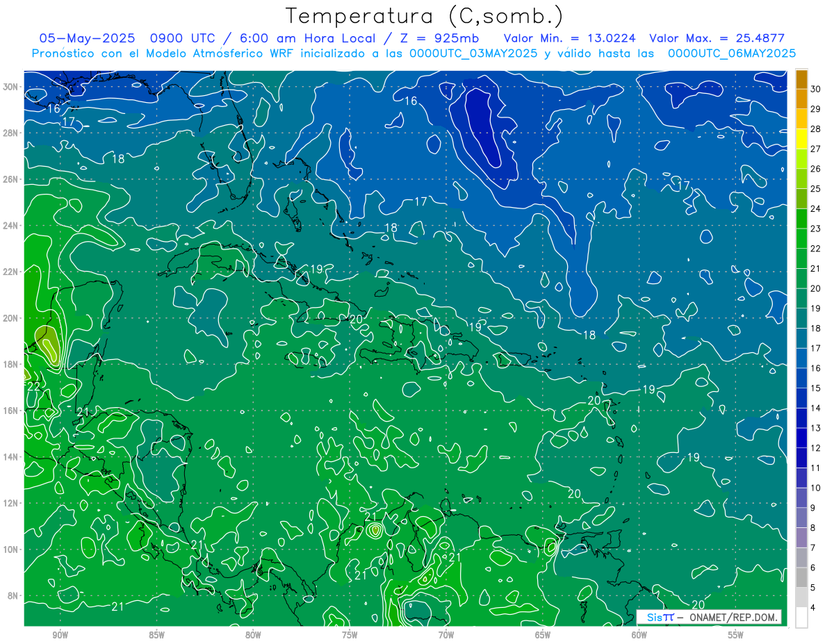Select the init time "0000UTC_03MAY2025"
This screenshot has height=644, width=834.
tap(473, 53)
